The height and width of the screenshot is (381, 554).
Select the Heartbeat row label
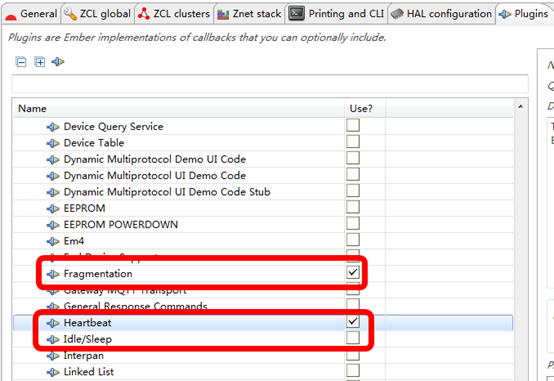87,323
